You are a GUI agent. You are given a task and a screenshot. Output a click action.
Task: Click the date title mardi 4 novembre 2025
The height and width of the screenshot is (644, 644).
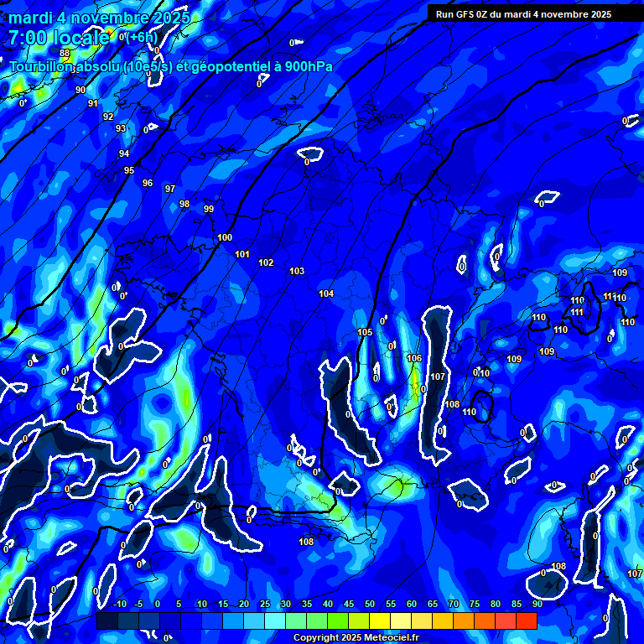pos(99,18)
